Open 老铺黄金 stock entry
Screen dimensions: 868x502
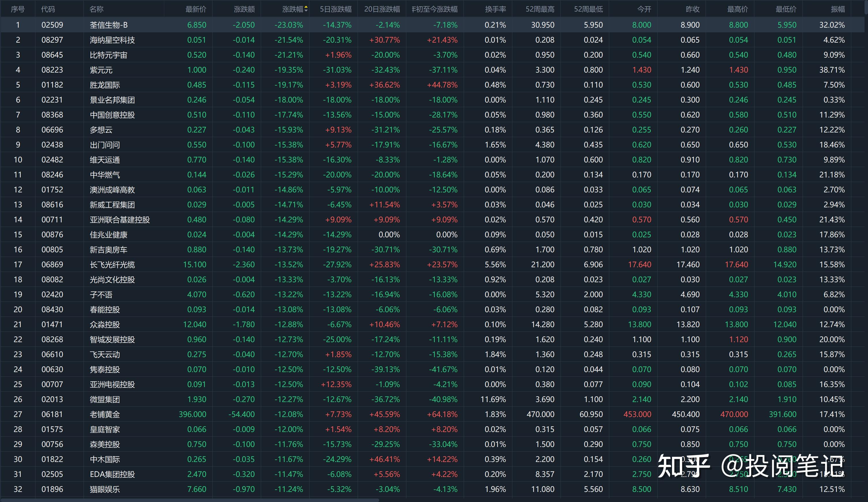105,414
